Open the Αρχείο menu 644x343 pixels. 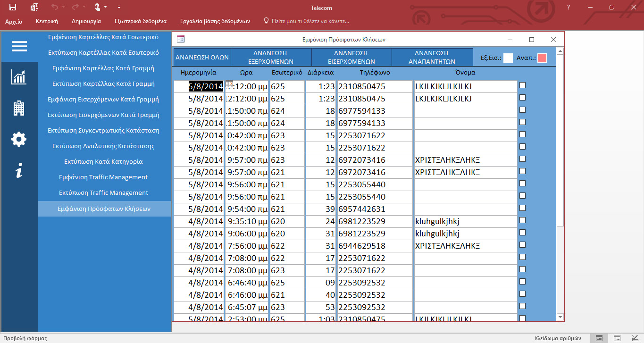pyautogui.click(x=14, y=21)
